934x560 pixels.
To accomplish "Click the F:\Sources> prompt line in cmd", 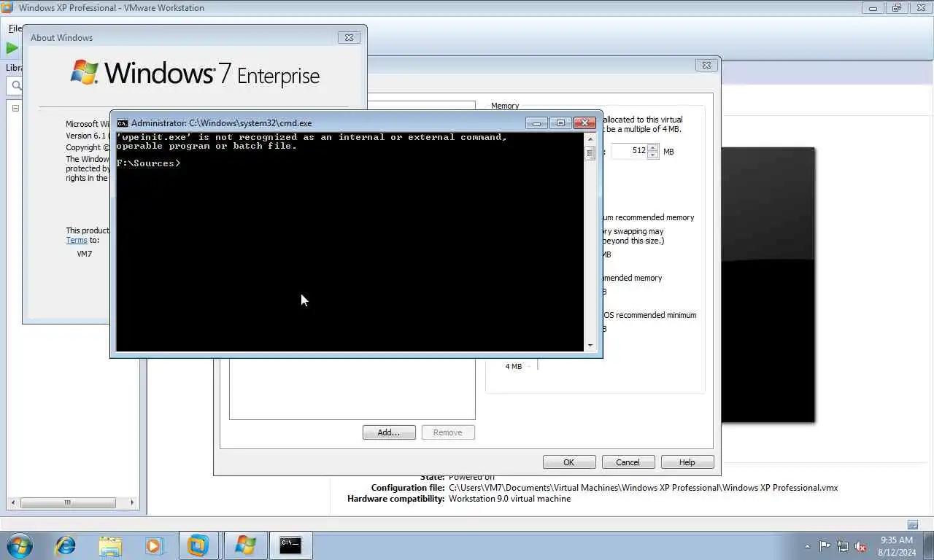I will tap(148, 163).
